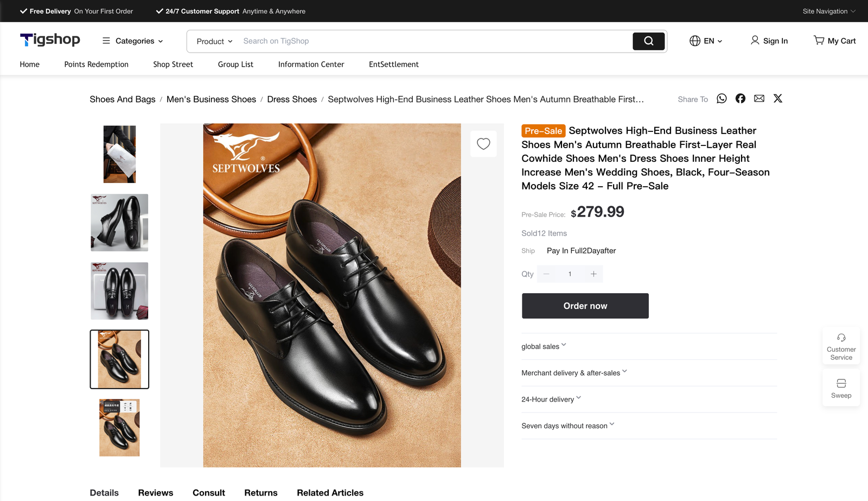
Task: Expand the Product search type dropdown
Action: (x=214, y=41)
